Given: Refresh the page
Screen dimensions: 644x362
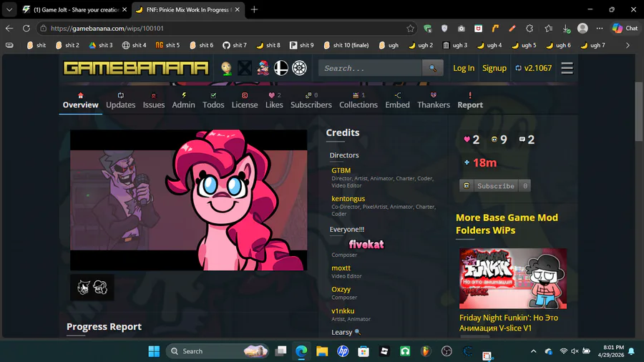Looking at the screenshot, I should click(x=26, y=29).
